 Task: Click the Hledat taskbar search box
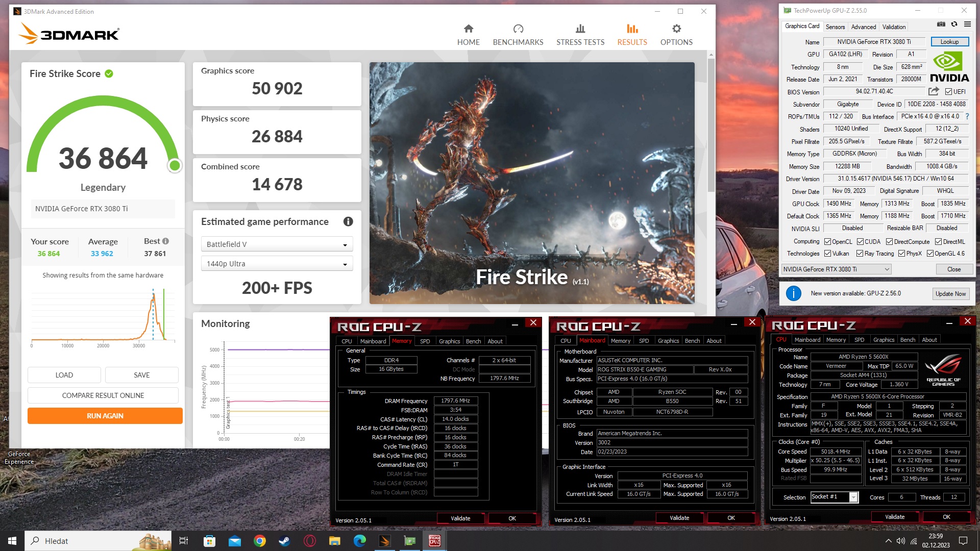tap(99, 541)
